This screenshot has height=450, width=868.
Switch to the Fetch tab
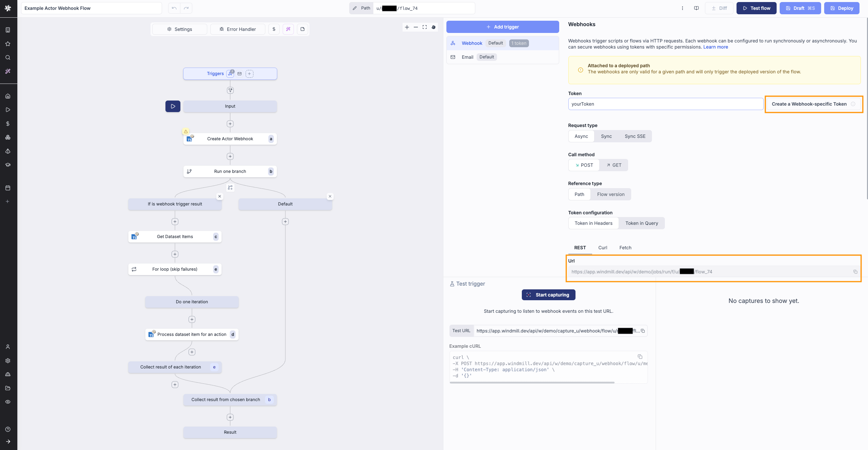point(625,248)
